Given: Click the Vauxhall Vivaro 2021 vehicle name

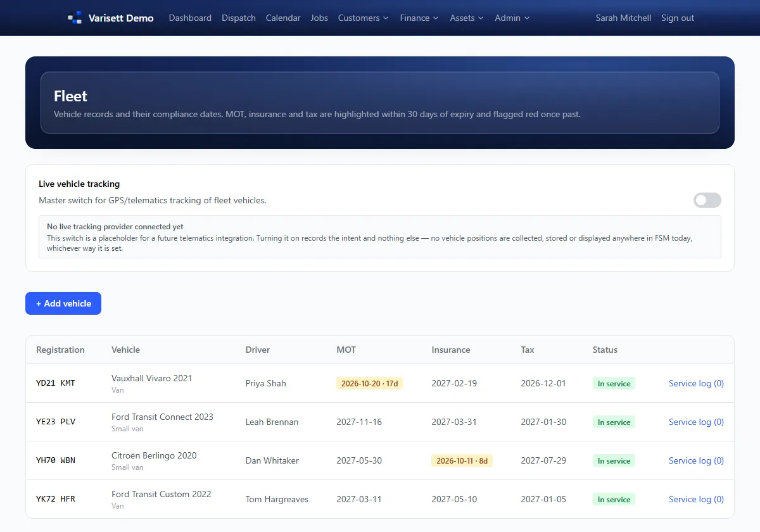Looking at the screenshot, I should pyautogui.click(x=152, y=378).
